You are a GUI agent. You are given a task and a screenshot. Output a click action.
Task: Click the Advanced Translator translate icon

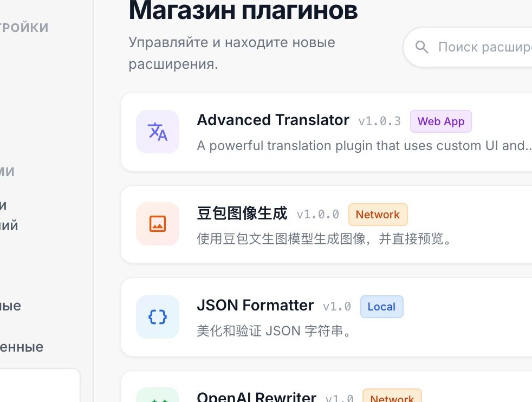[158, 132]
